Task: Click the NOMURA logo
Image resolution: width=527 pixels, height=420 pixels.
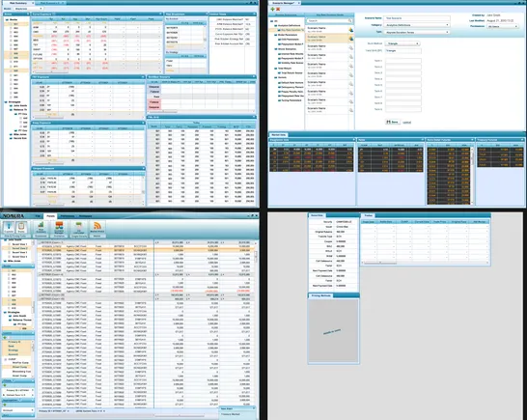Action: pyautogui.click(x=13, y=216)
